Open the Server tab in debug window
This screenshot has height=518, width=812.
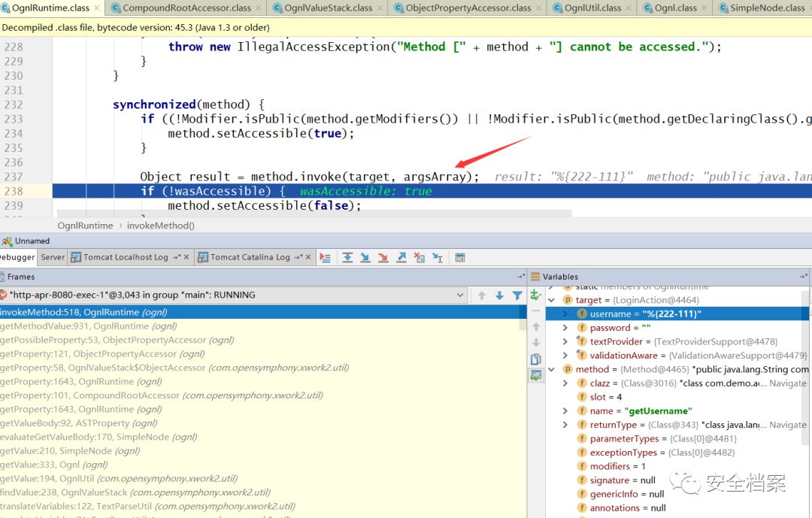coord(53,257)
